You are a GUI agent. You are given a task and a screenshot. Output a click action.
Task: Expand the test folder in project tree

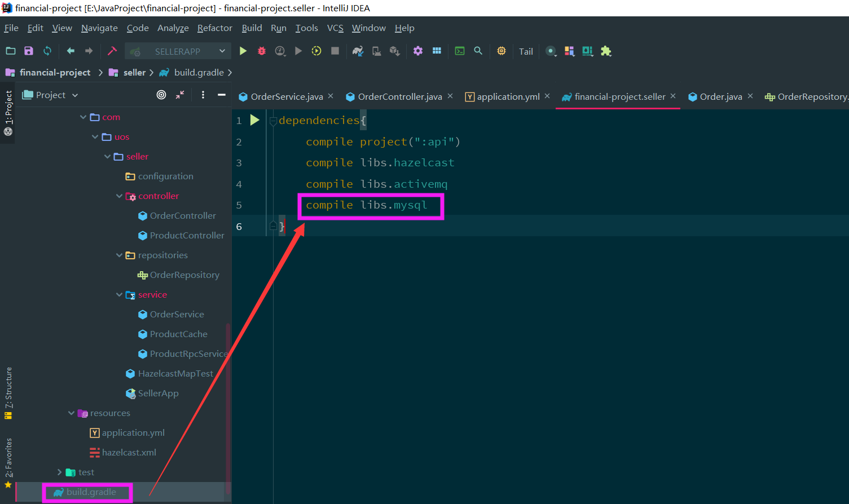(x=59, y=472)
